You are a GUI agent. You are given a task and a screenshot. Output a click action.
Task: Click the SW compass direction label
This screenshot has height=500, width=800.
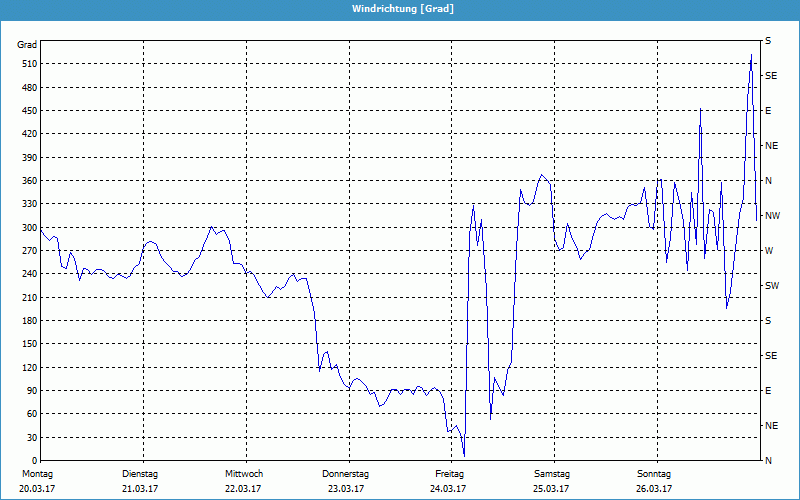772,286
